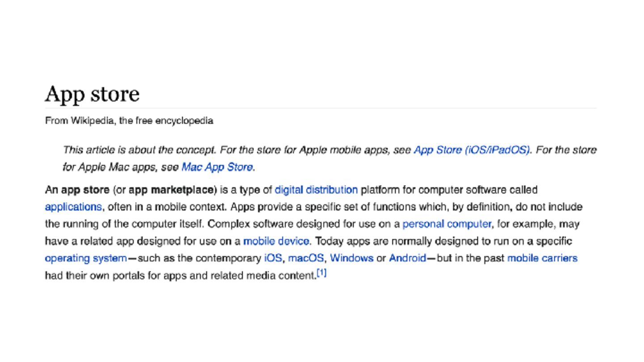Open the Windows link
The width and height of the screenshot is (644, 362).
(352, 258)
